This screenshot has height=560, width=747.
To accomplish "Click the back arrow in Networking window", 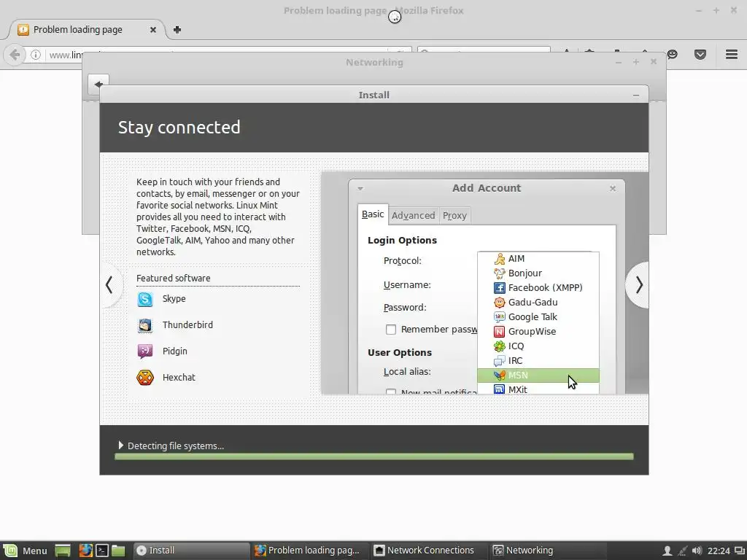I will pyautogui.click(x=98, y=85).
